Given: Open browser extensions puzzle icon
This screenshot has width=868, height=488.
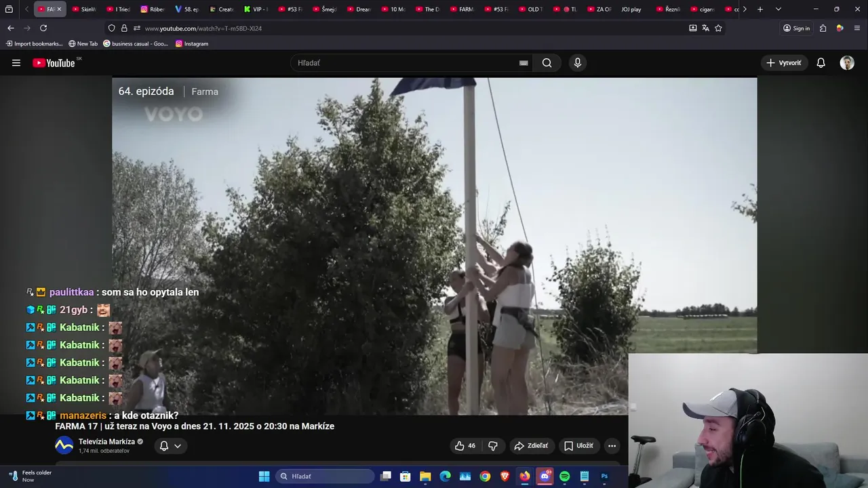Looking at the screenshot, I should coord(823,28).
